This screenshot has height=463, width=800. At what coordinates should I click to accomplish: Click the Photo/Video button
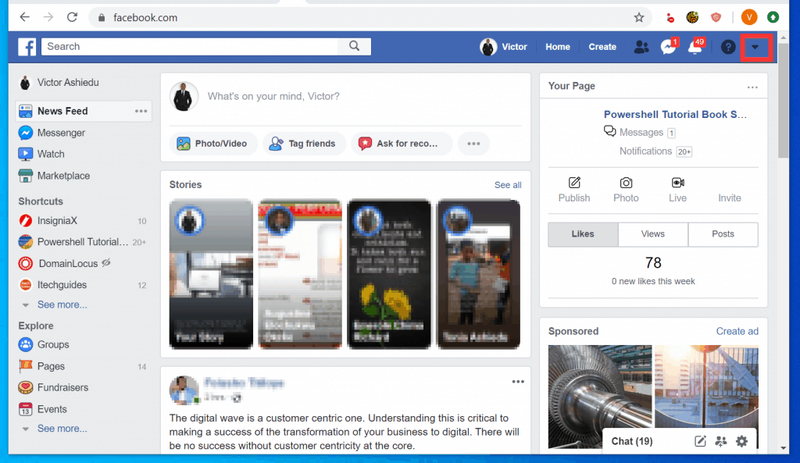pyautogui.click(x=212, y=143)
